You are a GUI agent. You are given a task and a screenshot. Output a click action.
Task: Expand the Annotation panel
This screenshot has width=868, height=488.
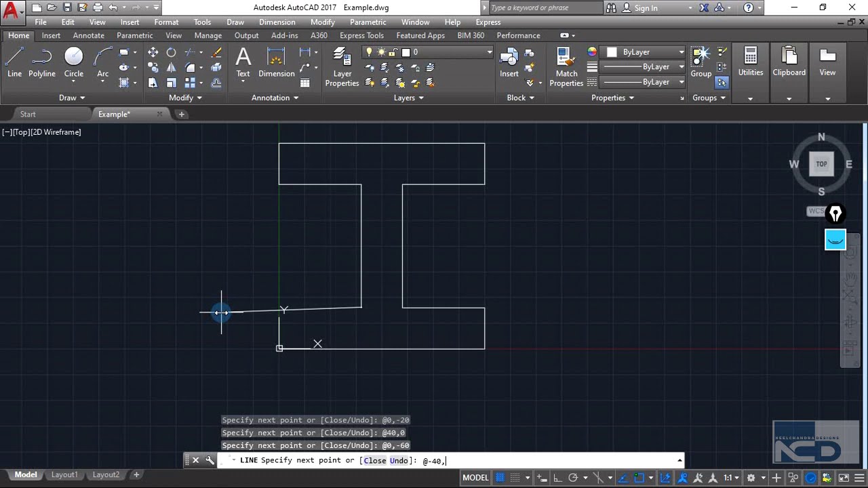275,98
